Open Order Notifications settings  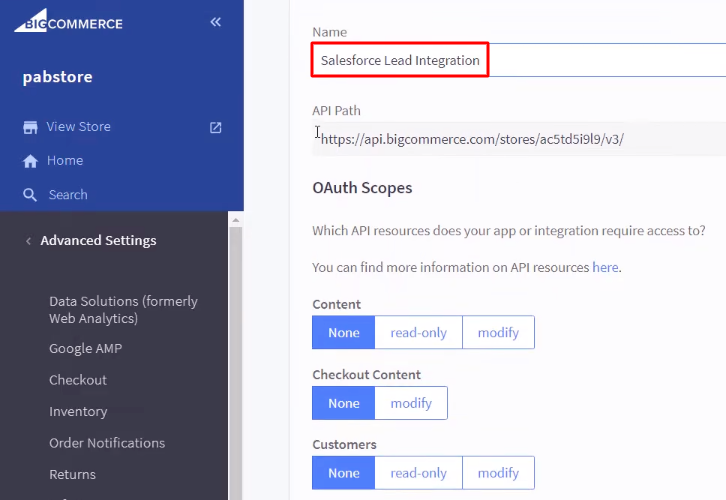(107, 443)
